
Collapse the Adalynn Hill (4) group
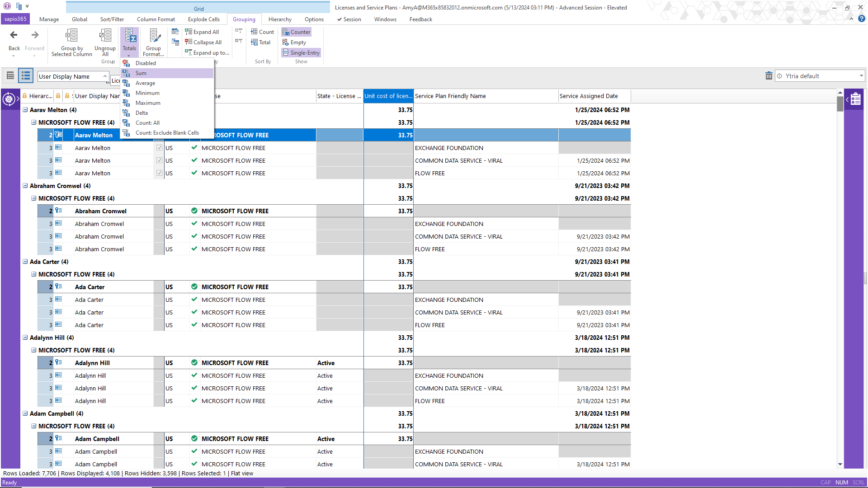(x=25, y=338)
